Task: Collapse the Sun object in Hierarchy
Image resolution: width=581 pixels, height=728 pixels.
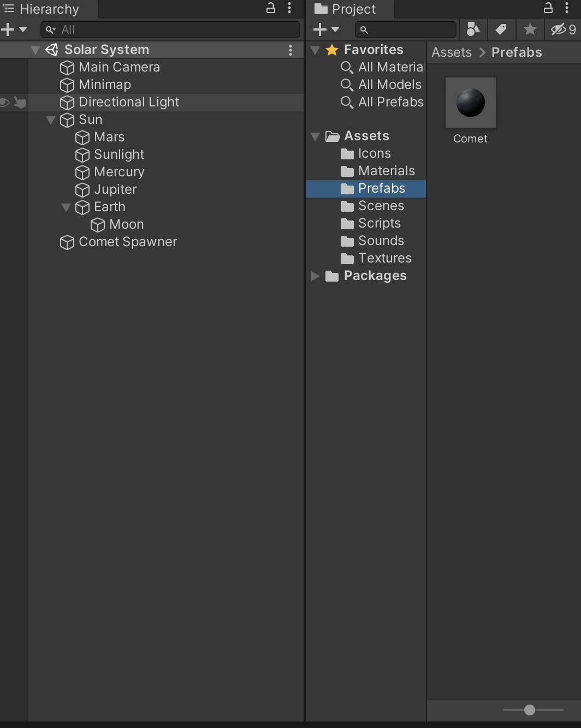Action: [51, 120]
